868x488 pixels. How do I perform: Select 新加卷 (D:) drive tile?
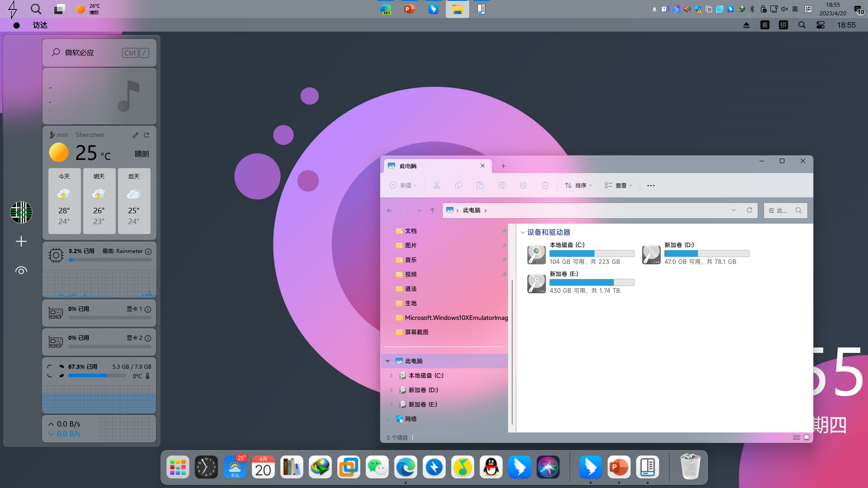coord(695,254)
